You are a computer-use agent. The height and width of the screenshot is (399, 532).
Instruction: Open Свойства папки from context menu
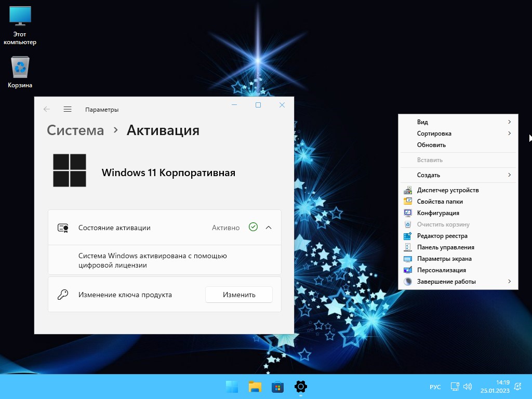point(458,202)
